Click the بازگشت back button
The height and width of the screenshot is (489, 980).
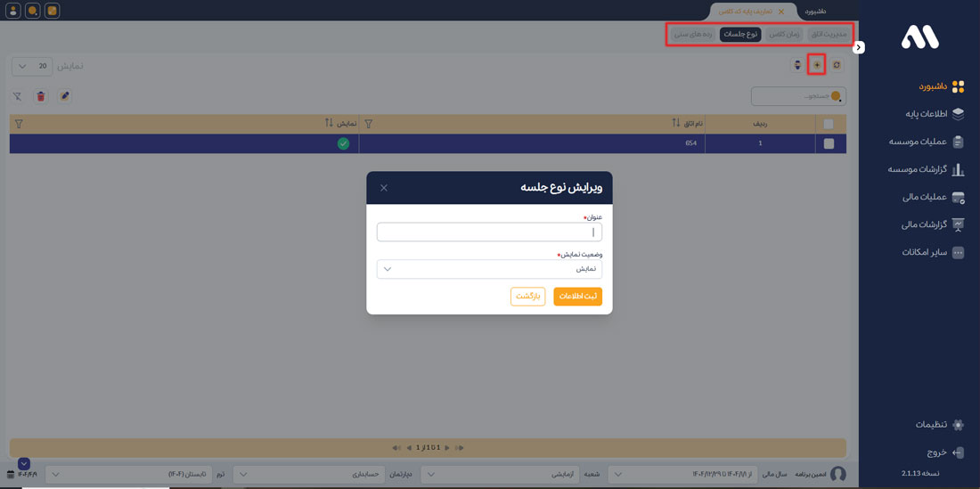click(x=527, y=297)
